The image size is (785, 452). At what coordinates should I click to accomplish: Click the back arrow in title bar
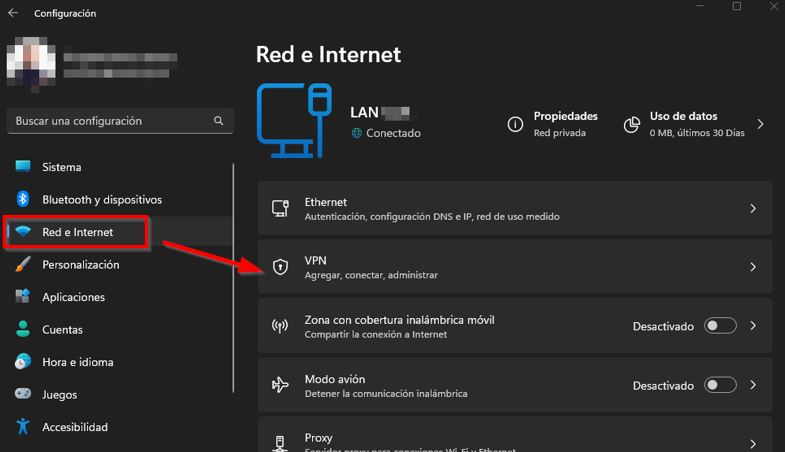(13, 14)
